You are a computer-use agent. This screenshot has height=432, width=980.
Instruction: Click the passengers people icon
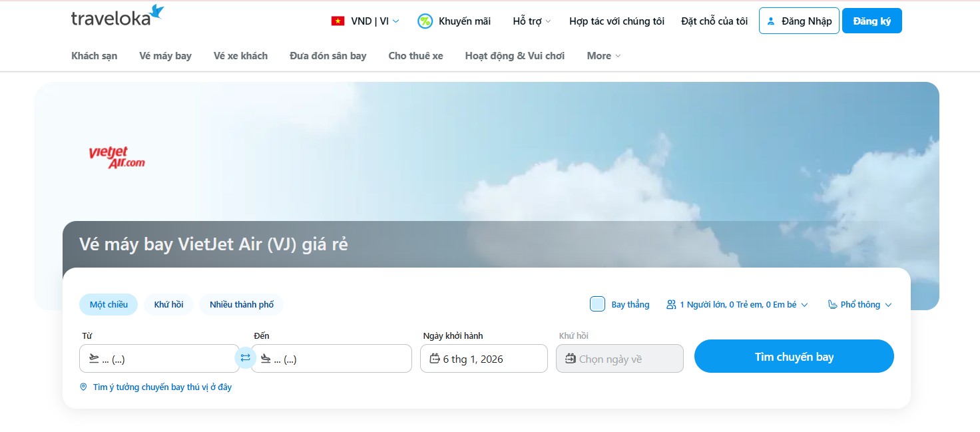[x=671, y=305]
